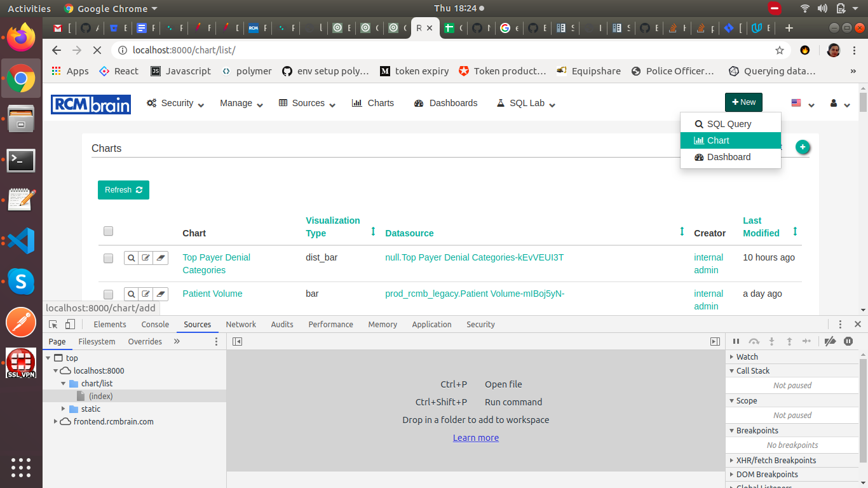The image size is (868, 488).
Task: Click the step into next function call icon
Action: pos(771,341)
